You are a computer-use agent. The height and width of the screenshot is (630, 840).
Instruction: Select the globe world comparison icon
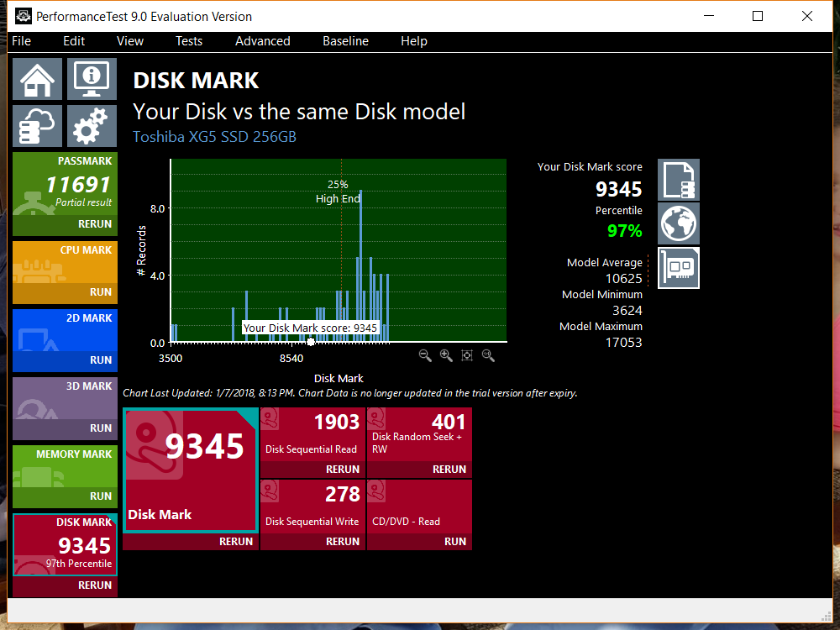tap(678, 223)
